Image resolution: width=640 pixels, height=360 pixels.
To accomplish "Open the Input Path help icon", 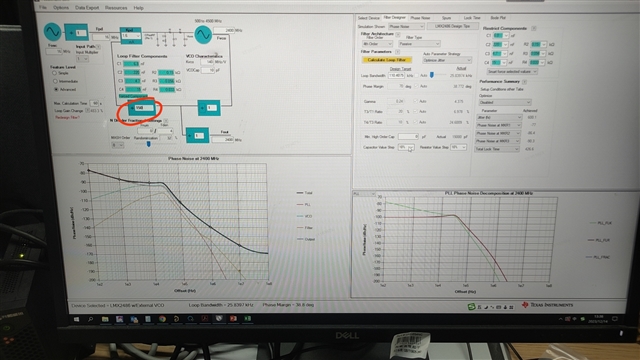I will pos(98,47).
